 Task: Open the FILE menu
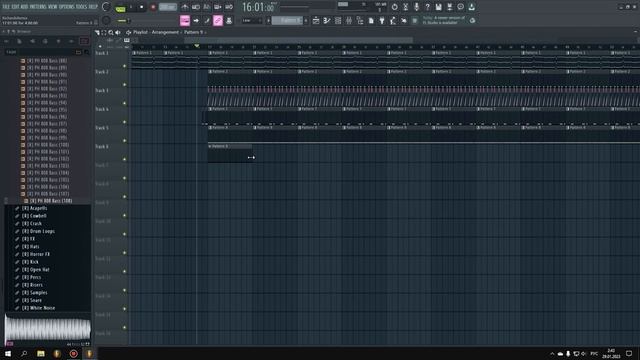[6, 7]
